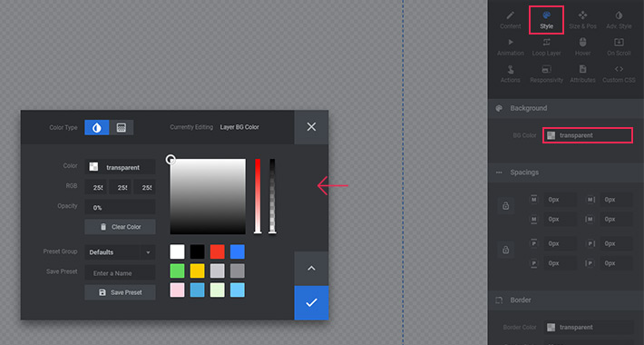
Task: Click the red RGB value field
Action: point(96,188)
